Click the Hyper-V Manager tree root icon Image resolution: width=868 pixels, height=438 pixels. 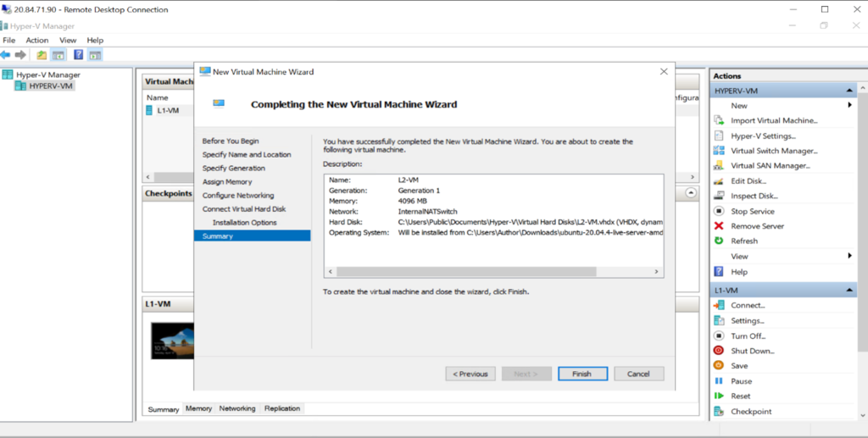point(7,75)
